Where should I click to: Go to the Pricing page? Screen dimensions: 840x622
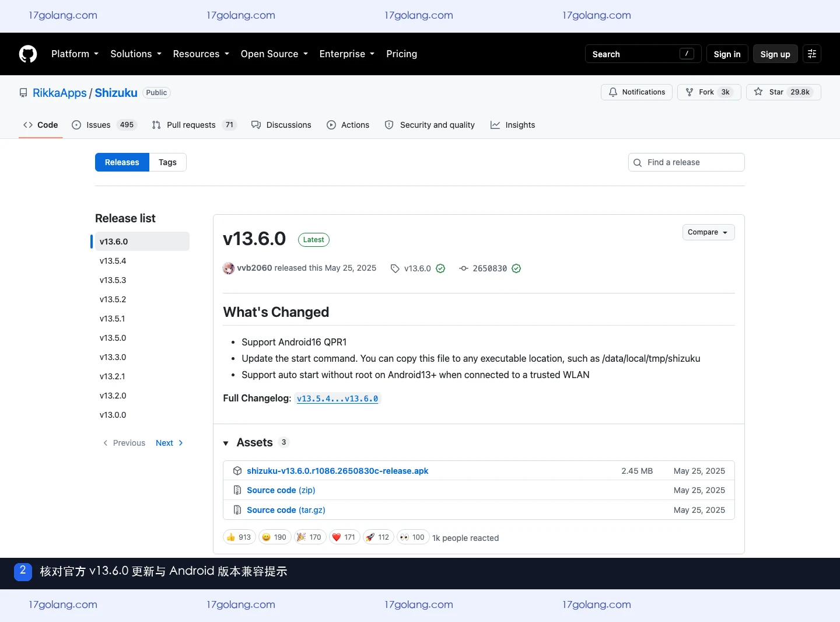(401, 54)
